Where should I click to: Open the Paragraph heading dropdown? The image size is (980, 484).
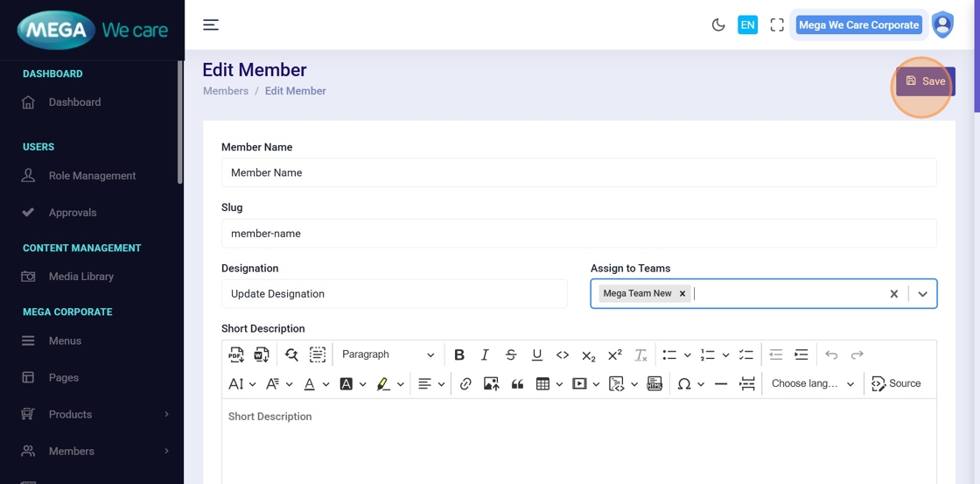[x=388, y=354]
